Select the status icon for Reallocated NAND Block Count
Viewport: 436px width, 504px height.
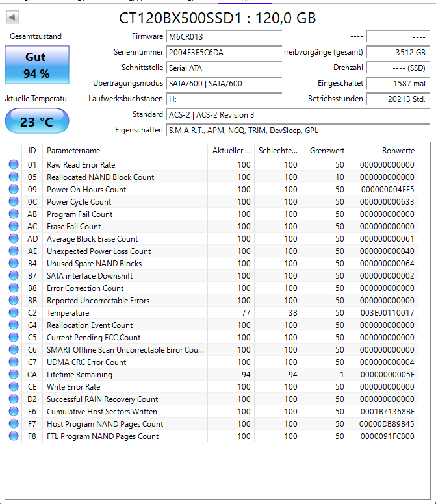[x=14, y=177]
